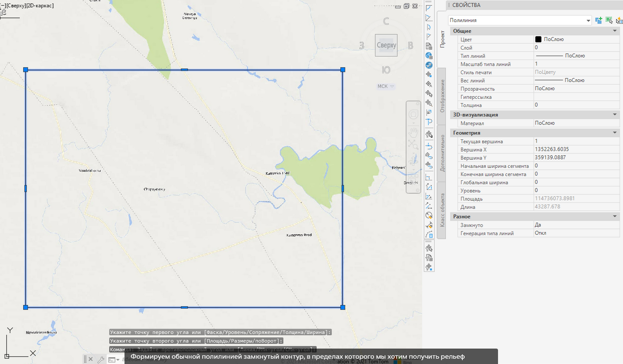The image size is (623, 364).
Task: Switch to the Отображение side tab
Action: point(442,96)
